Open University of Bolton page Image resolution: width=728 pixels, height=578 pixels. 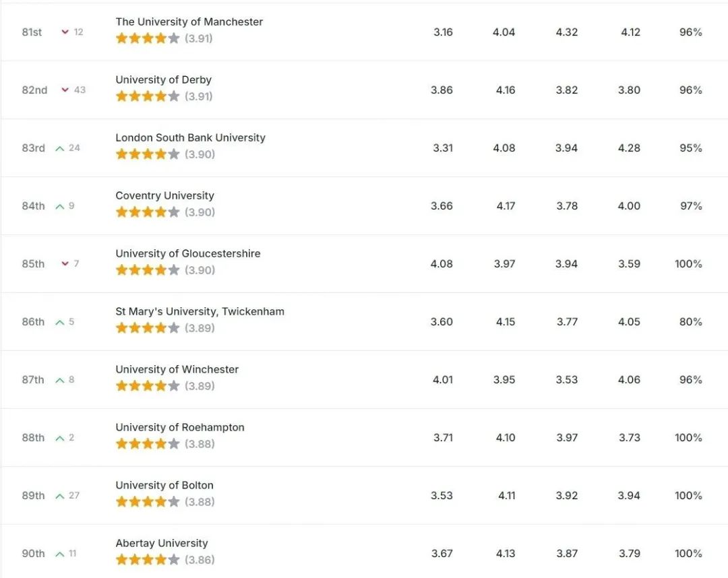[164, 485]
